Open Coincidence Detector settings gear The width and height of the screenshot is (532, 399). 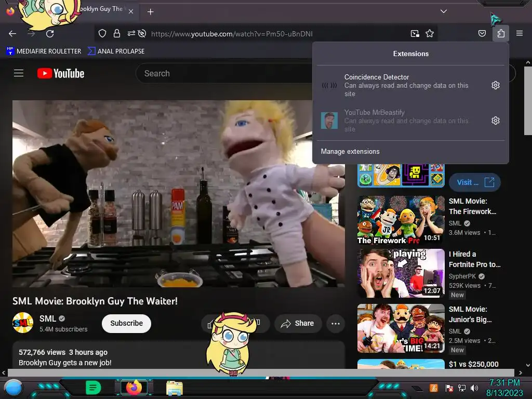(495, 85)
